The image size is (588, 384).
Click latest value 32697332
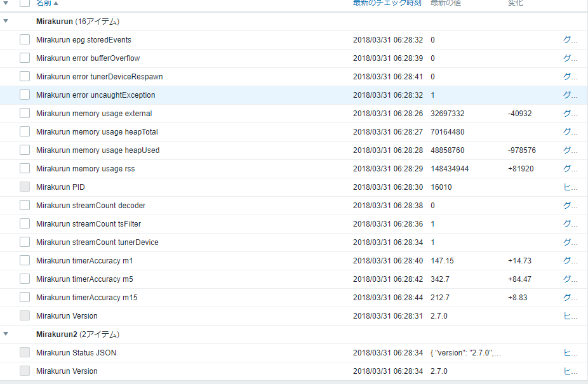click(448, 113)
